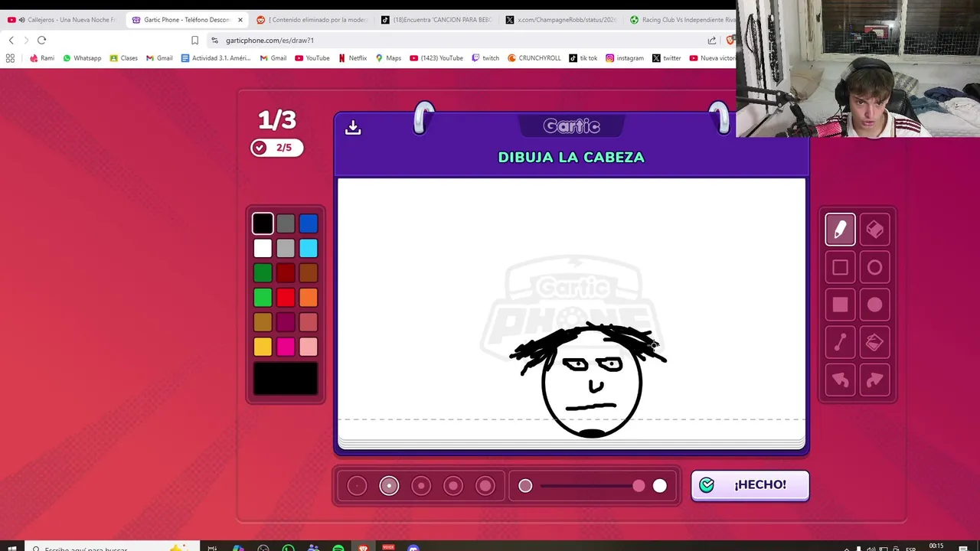Select the yellow color swatch

click(263, 347)
